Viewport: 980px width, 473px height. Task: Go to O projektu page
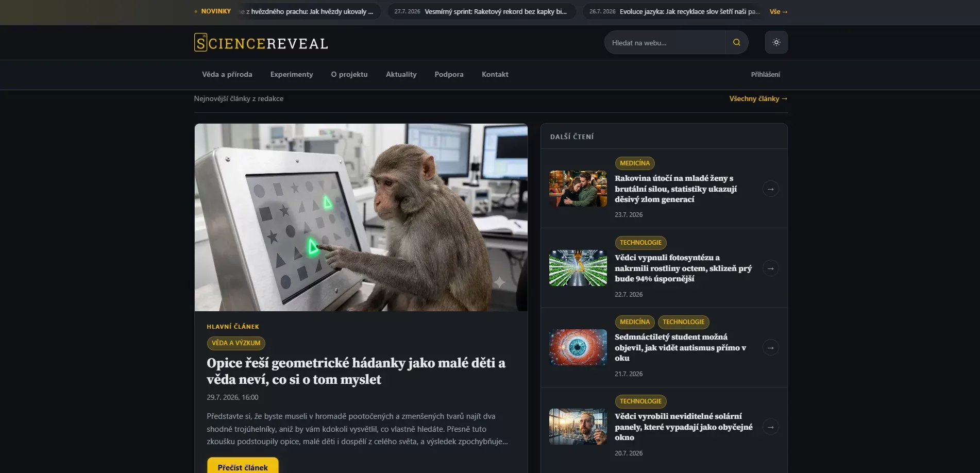[349, 75]
